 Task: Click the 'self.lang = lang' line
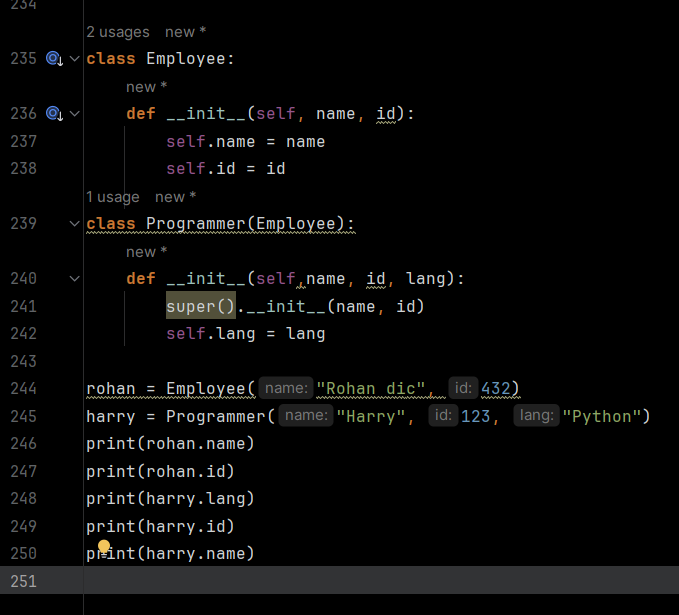pos(246,334)
